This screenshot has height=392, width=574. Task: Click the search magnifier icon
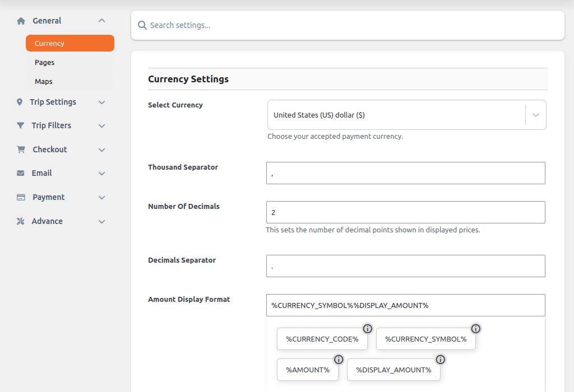142,25
